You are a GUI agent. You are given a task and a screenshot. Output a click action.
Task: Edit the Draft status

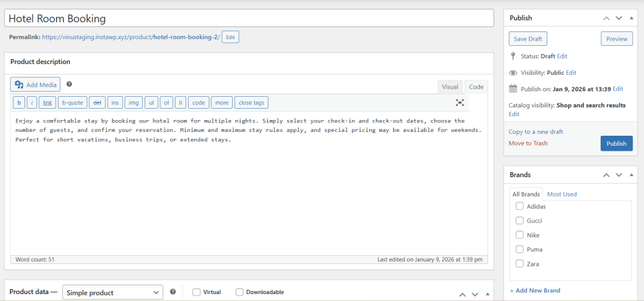pyautogui.click(x=562, y=57)
